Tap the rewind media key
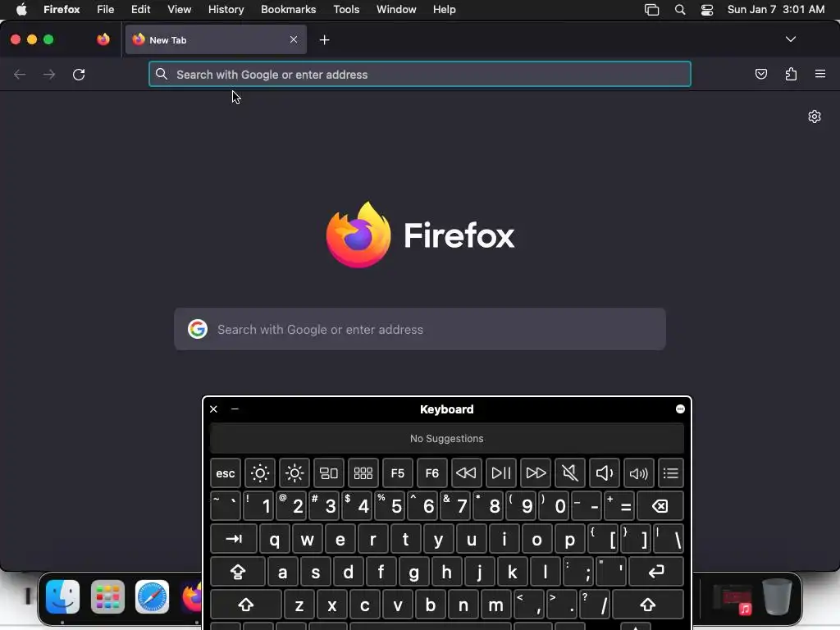 [466, 473]
